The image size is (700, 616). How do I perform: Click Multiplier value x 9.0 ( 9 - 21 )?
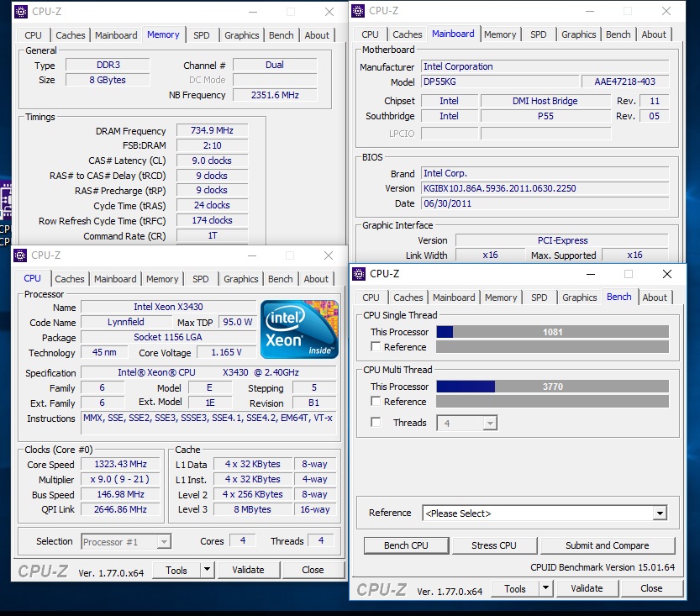(x=120, y=479)
